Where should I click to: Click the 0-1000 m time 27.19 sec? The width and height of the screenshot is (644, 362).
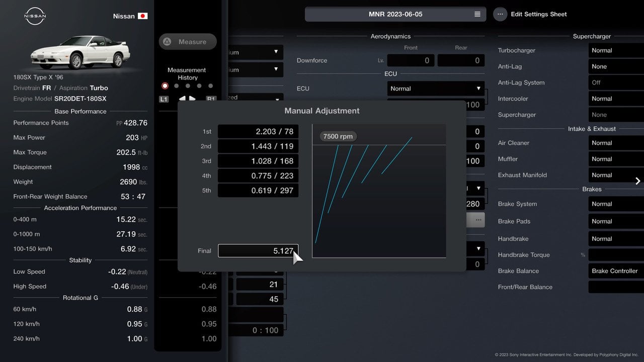point(132,234)
